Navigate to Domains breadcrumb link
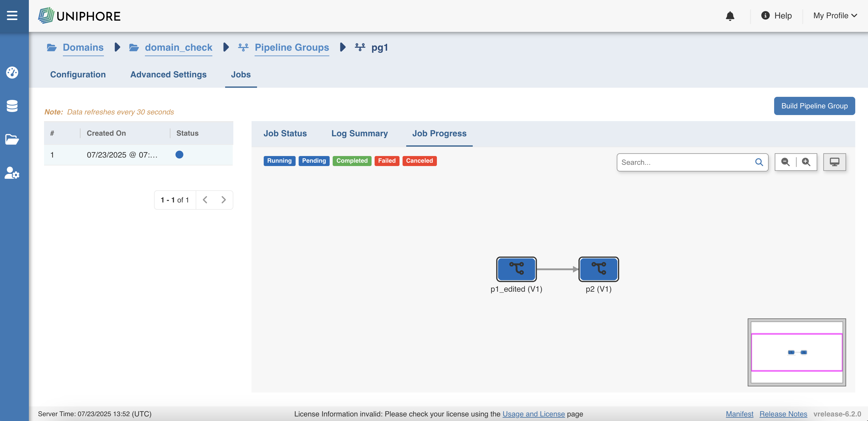The image size is (868, 421). (83, 47)
